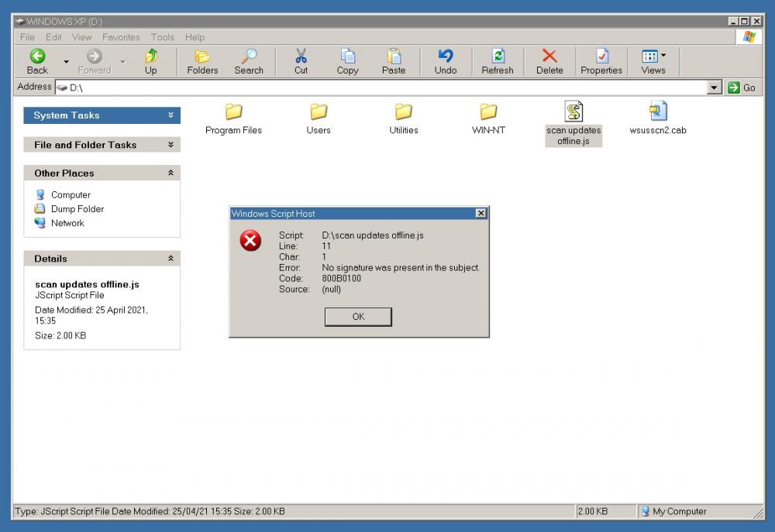This screenshot has width=775, height=532.
Task: Select the Program Files folder
Action: click(233, 112)
